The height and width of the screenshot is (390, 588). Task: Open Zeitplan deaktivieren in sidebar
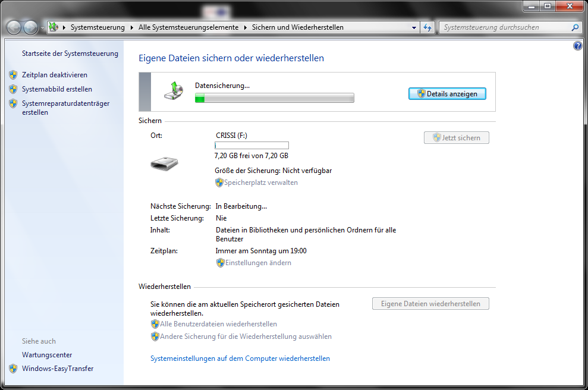tap(54, 75)
